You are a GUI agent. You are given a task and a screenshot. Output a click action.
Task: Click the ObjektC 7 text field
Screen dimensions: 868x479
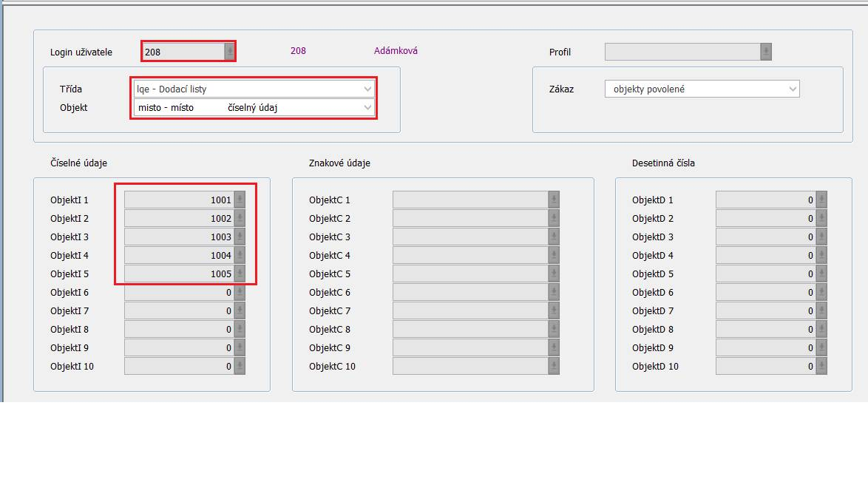(470, 310)
